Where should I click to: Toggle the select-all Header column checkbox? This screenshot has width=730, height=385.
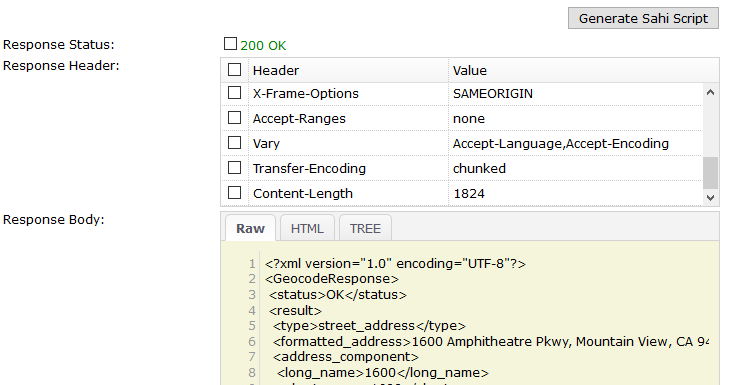234,70
